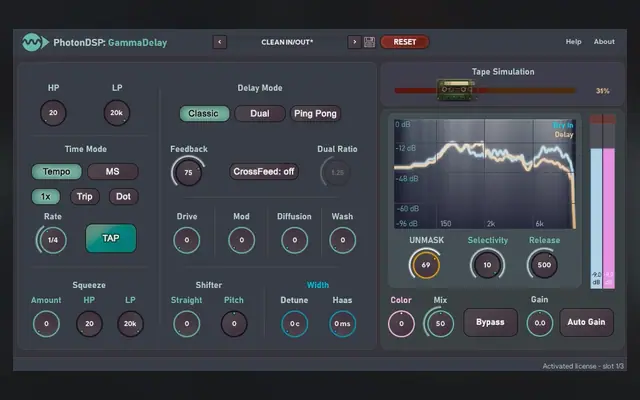The width and height of the screenshot is (640, 400).
Task: Save preset using the floppy disk icon
Action: [x=369, y=42]
